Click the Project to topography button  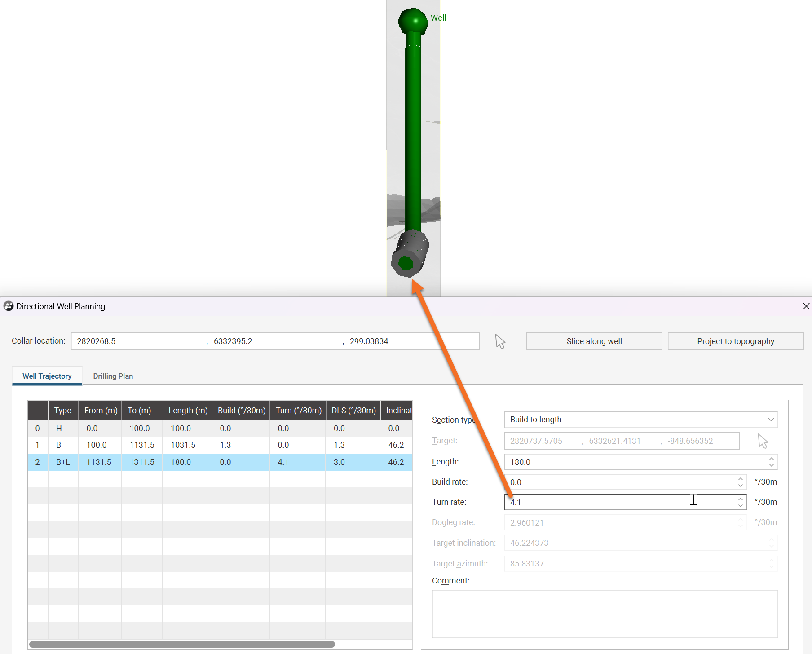tap(735, 341)
